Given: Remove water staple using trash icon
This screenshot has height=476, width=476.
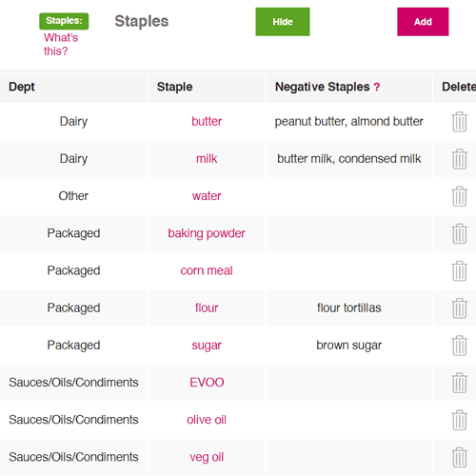Looking at the screenshot, I should point(459,196).
